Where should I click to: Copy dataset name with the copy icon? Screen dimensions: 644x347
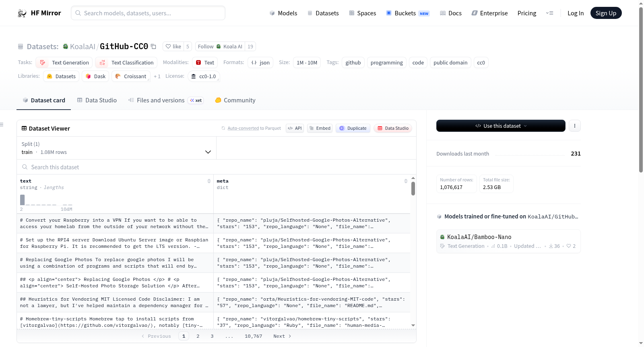tap(153, 46)
